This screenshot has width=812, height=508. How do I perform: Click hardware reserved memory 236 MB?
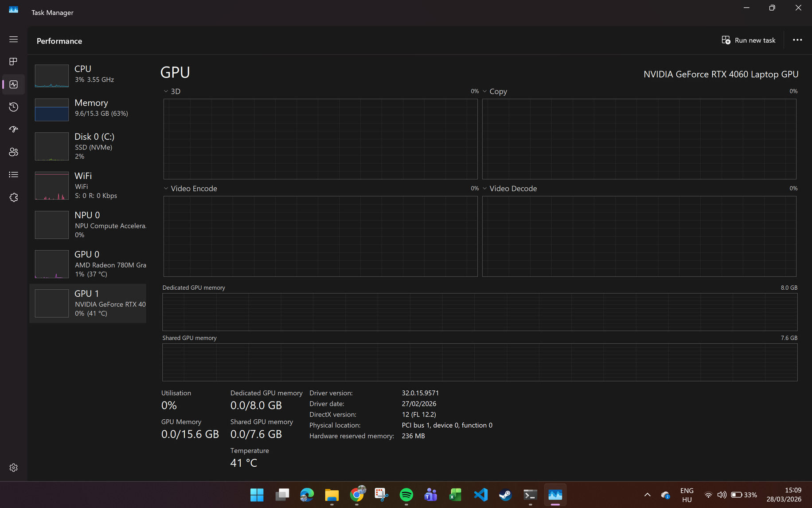tap(413, 436)
